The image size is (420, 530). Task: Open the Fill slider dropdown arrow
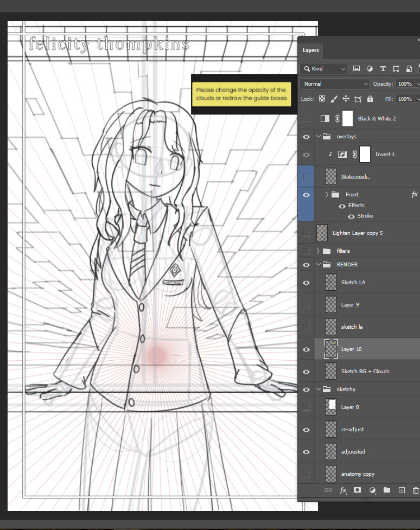(418, 99)
